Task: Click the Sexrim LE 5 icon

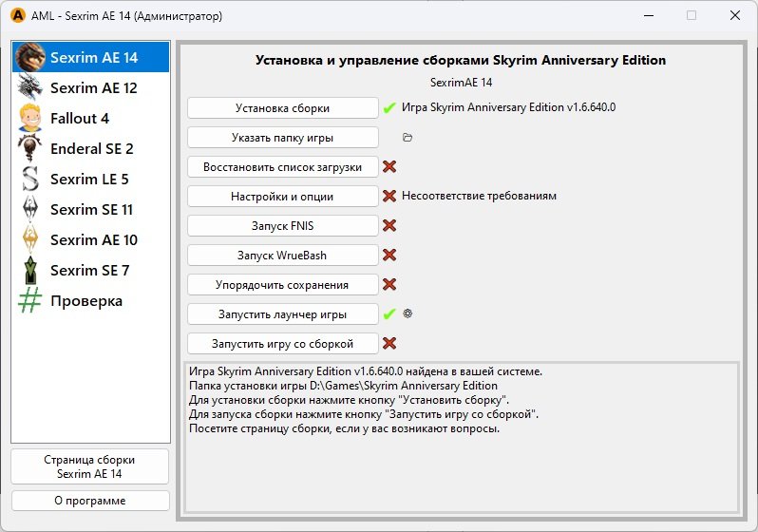Action: click(x=31, y=179)
